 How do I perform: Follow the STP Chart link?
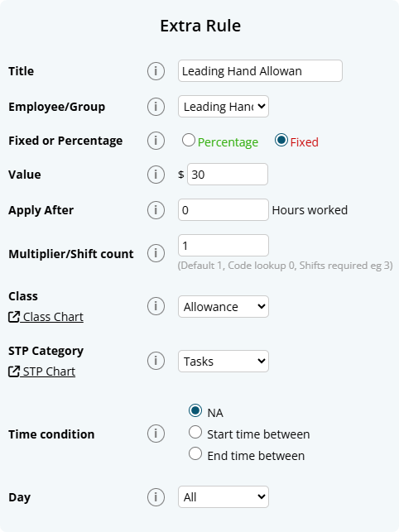[x=41, y=371]
